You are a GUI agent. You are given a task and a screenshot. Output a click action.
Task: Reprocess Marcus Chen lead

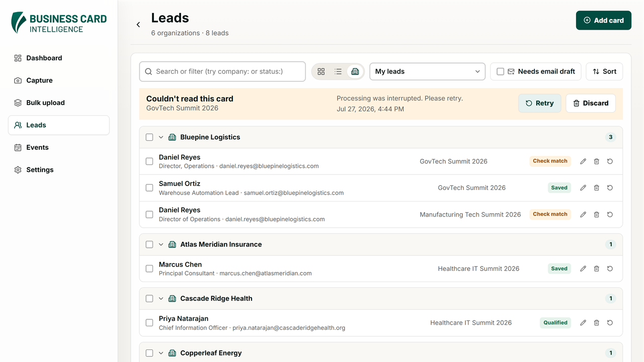610,268
